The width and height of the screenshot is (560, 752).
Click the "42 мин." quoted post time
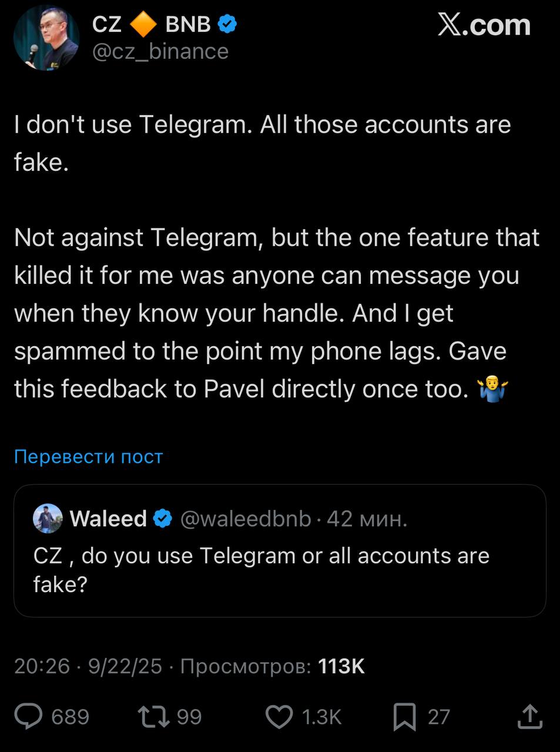point(367,519)
